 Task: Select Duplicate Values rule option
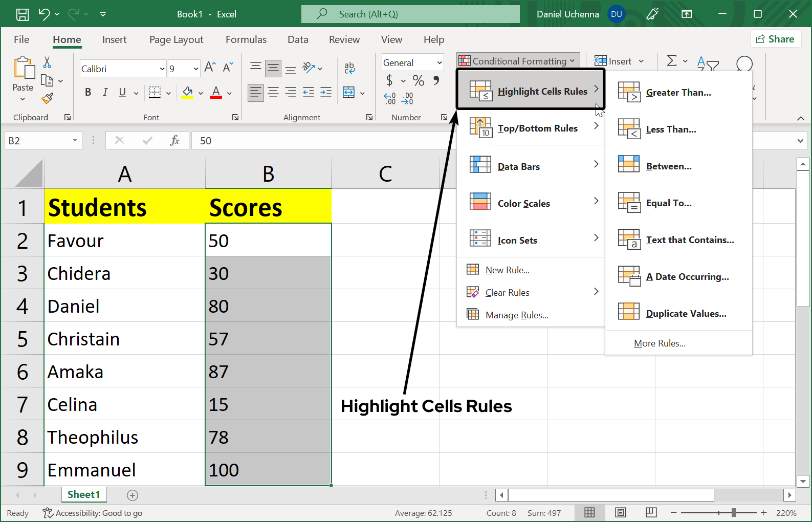click(678, 314)
